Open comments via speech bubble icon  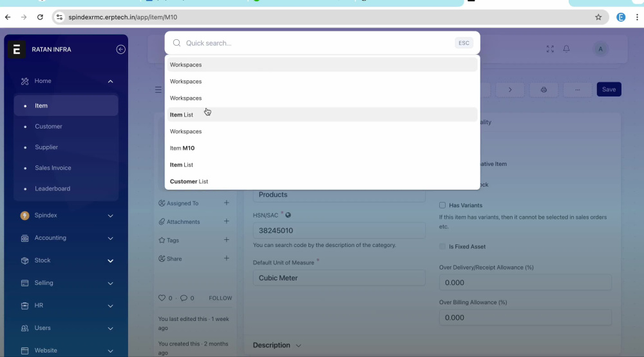[x=184, y=298]
